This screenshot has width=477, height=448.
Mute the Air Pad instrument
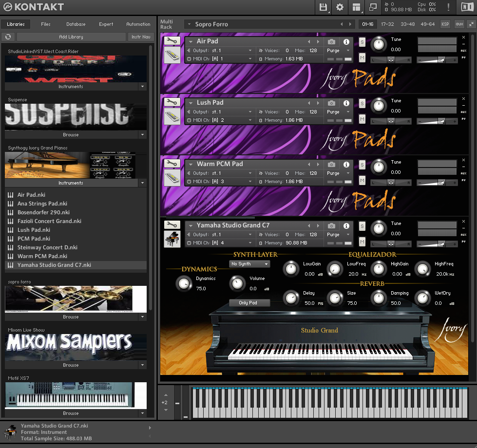(362, 57)
